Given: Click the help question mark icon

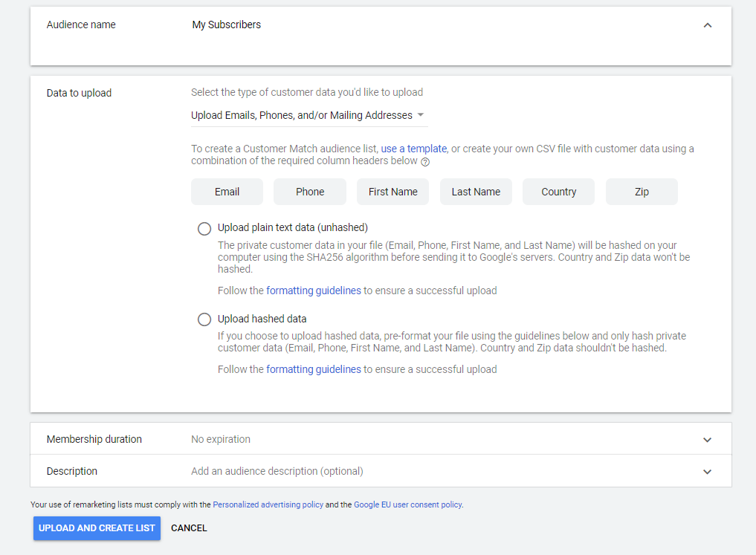Looking at the screenshot, I should [x=425, y=162].
